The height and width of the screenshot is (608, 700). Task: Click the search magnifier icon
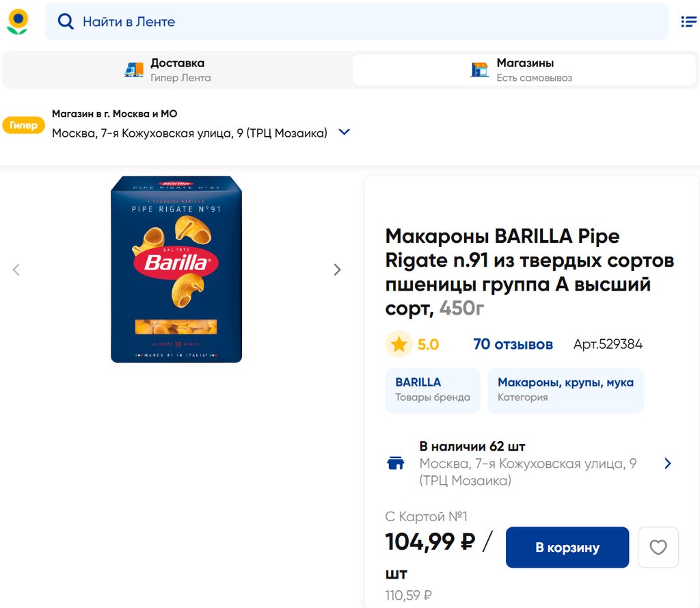(x=66, y=22)
